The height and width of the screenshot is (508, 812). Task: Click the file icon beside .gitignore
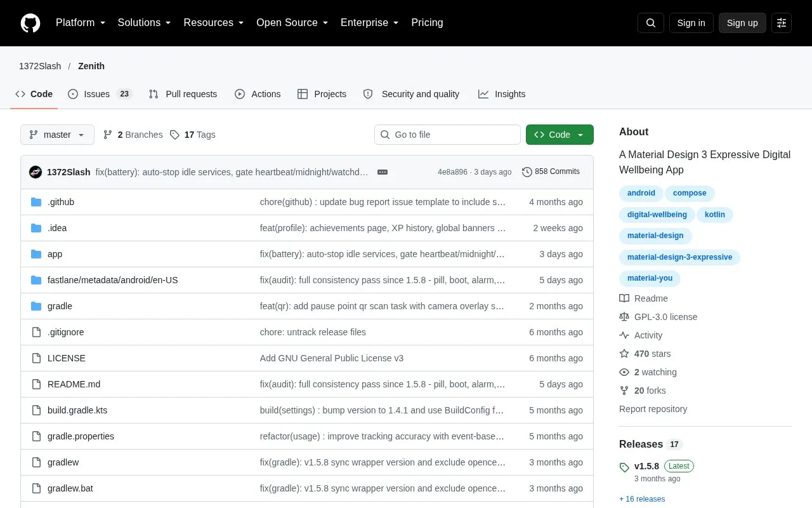[36, 332]
